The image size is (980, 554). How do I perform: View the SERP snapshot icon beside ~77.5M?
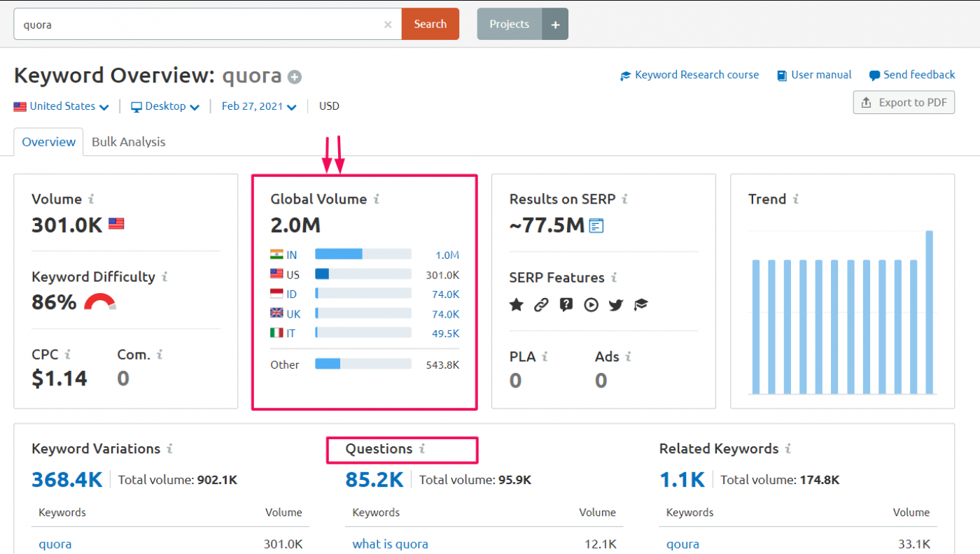596,225
